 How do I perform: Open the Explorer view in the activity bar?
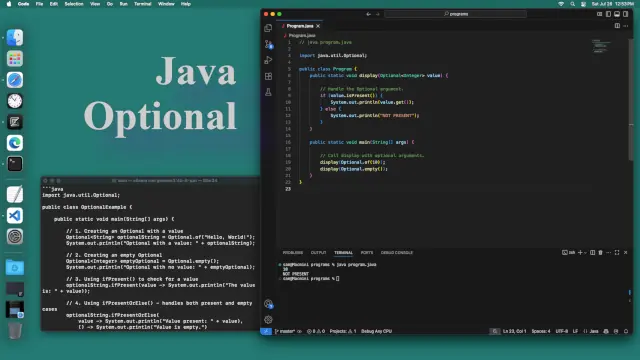coord(268,28)
